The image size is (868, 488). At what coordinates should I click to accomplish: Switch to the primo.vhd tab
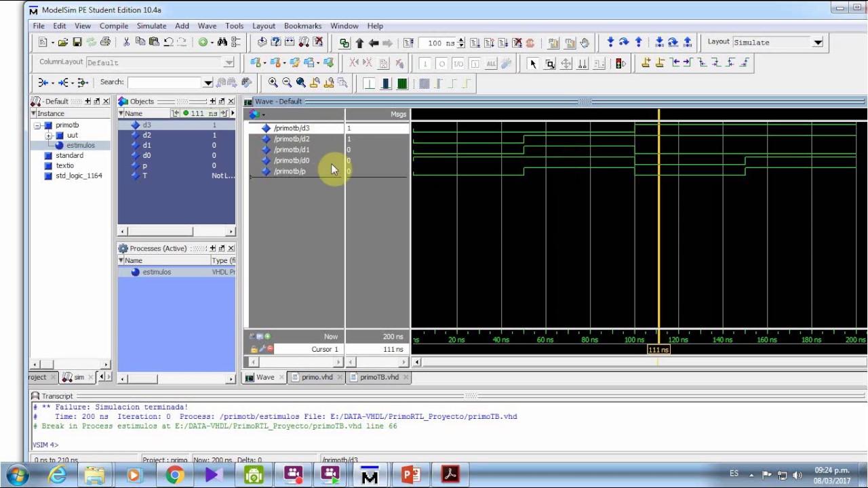(x=317, y=378)
